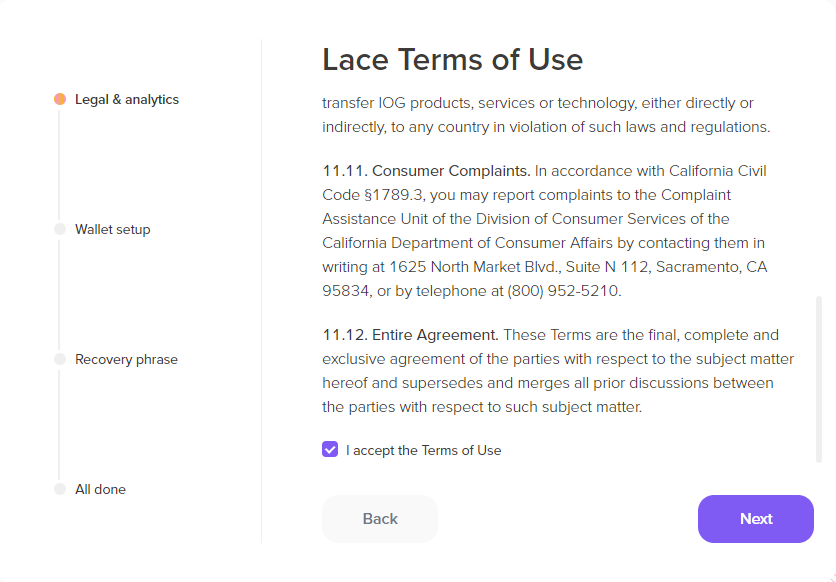The height and width of the screenshot is (582, 836).
Task: Click the orange Legal & analytics step dot
Action: tap(60, 99)
